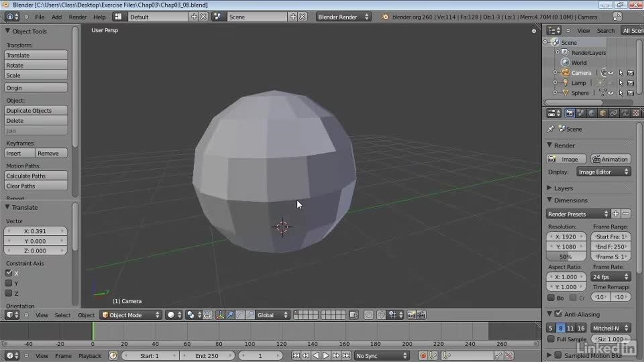Enable the Full Sample checkbox
This screenshot has height=362, width=644.
coord(551,339)
